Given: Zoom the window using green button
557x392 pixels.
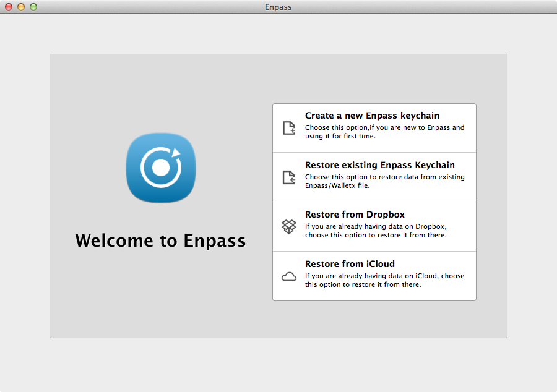Looking at the screenshot, I should [33, 7].
